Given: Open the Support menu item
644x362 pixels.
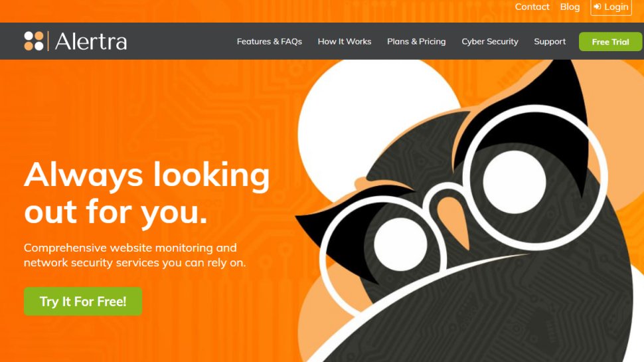Looking at the screenshot, I should click(550, 41).
